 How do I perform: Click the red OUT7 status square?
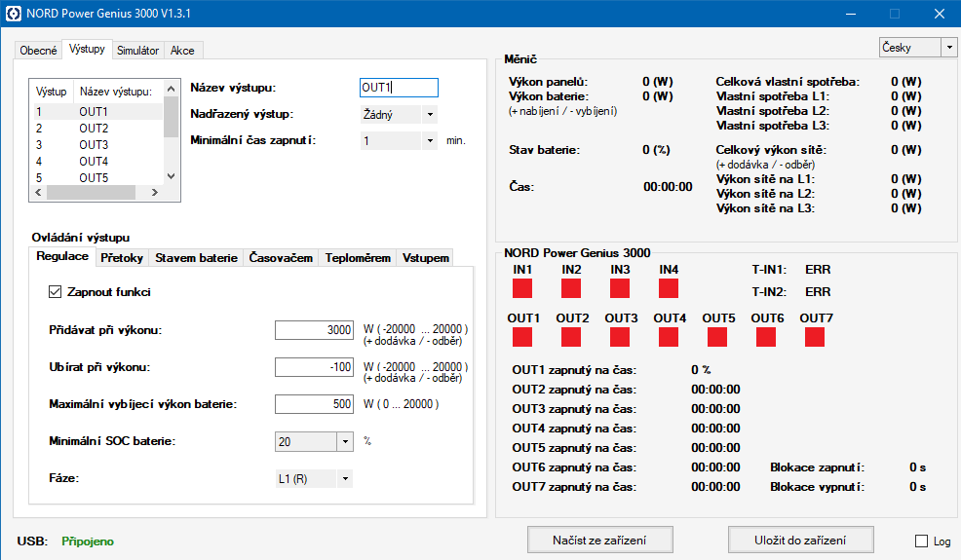point(815,337)
